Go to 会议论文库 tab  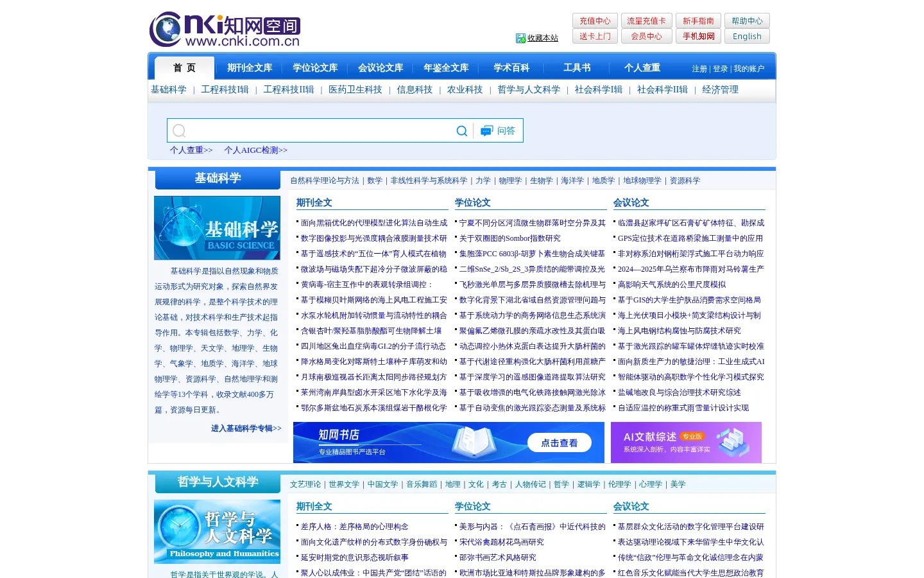click(x=381, y=68)
